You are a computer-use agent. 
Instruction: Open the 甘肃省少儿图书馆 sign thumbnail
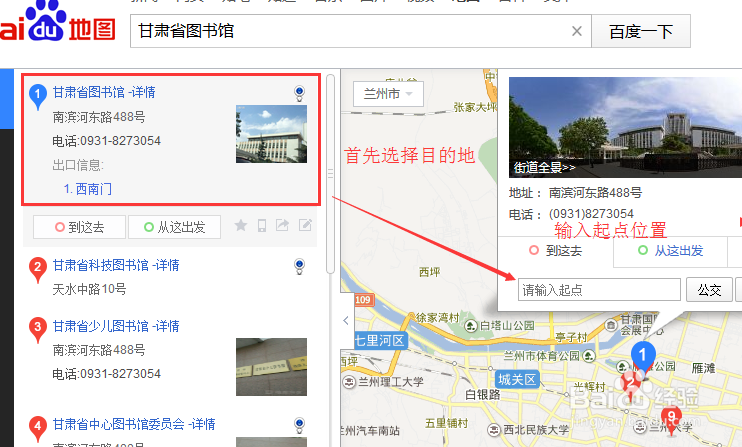tap(272, 367)
